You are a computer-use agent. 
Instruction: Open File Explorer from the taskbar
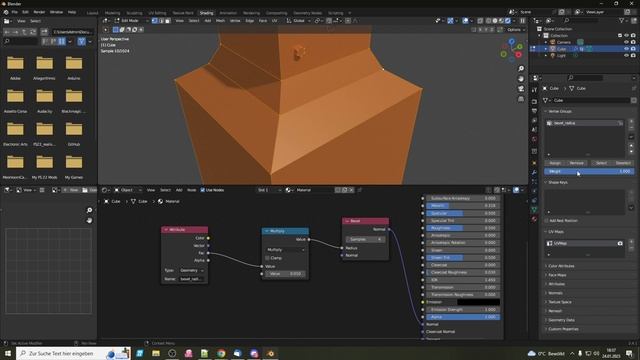click(156, 353)
